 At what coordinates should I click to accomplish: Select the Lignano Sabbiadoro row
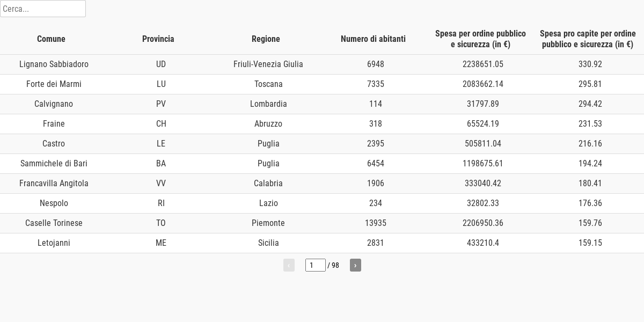(x=322, y=64)
